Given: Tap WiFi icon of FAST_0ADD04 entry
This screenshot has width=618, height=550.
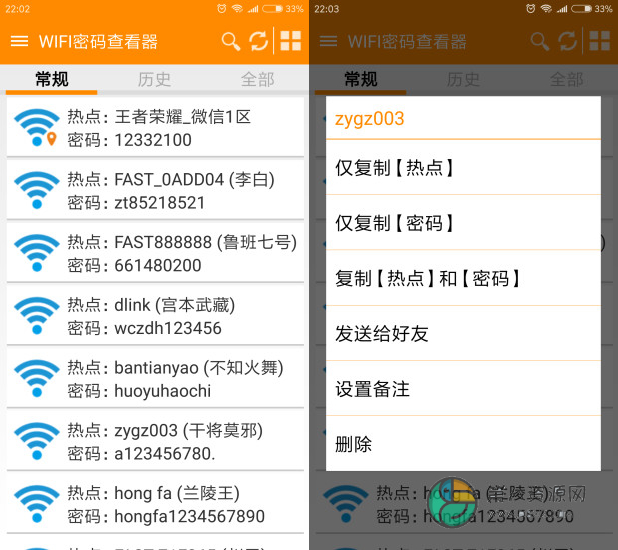Looking at the screenshot, I should click(x=36, y=190).
